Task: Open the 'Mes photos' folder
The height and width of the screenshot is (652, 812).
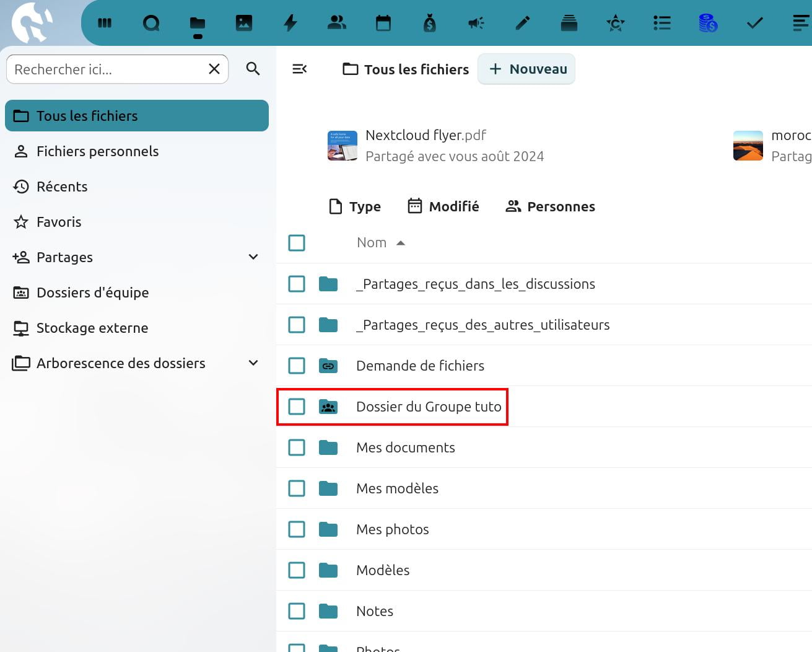Action: click(x=393, y=529)
